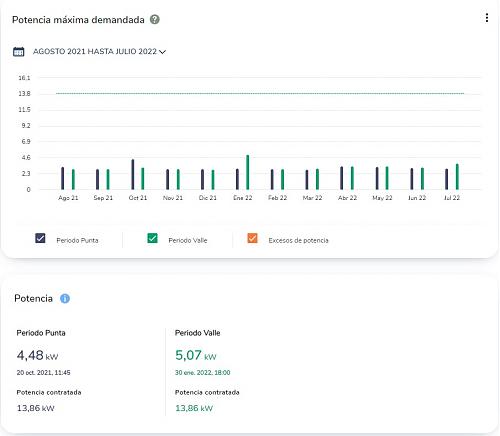Screen dimensions: 500x436
Task: Click the calendar icon next to date range
Action: [x=19, y=52]
